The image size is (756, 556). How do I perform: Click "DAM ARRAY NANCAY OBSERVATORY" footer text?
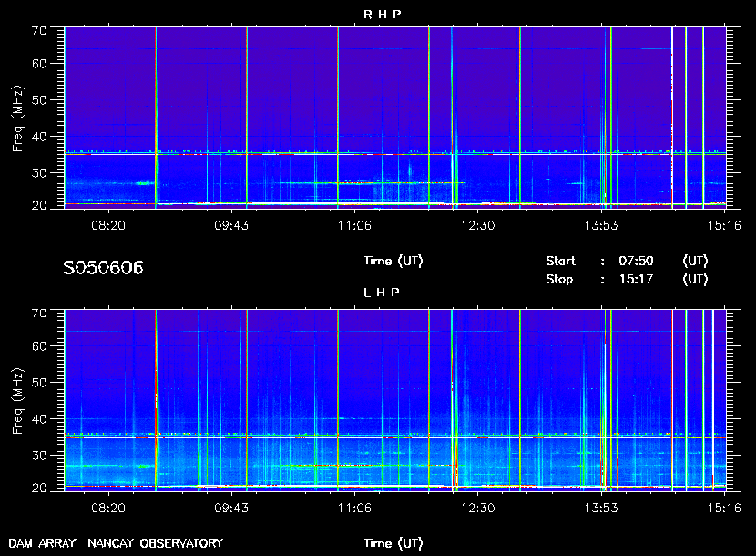pos(116,543)
